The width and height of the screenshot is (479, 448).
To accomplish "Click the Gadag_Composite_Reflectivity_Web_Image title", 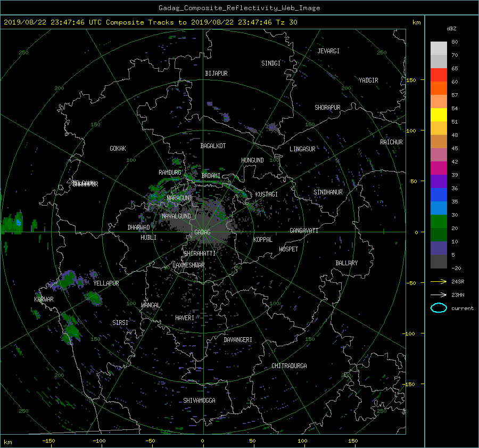I will pyautogui.click(x=239, y=8).
